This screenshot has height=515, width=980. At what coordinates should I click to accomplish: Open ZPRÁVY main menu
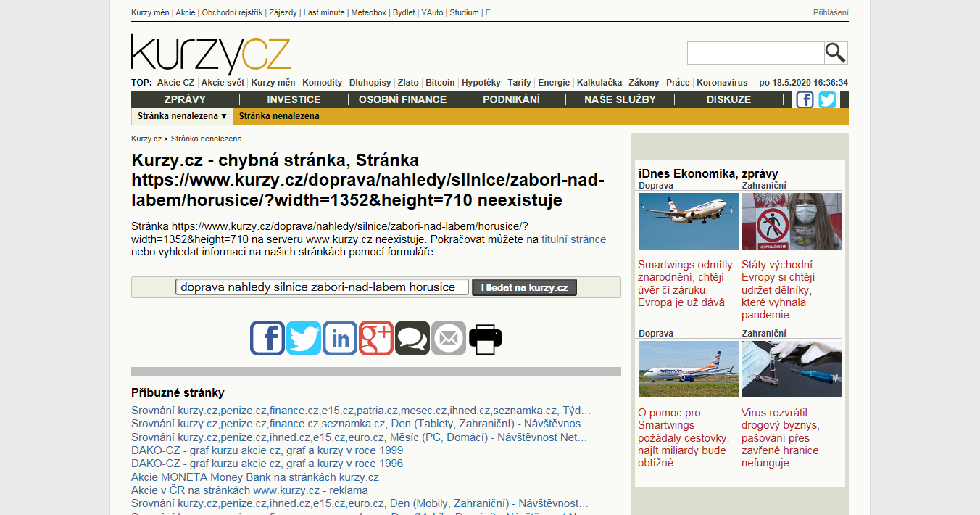pos(185,99)
